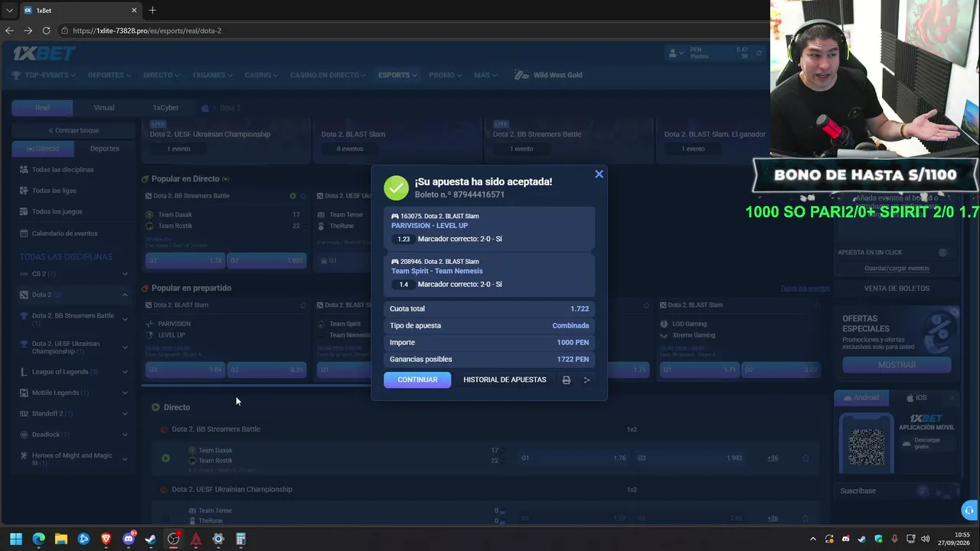Image resolution: width=980 pixels, height=551 pixels.
Task: Open +96 more markets for Team Daxak
Action: pos(773,458)
